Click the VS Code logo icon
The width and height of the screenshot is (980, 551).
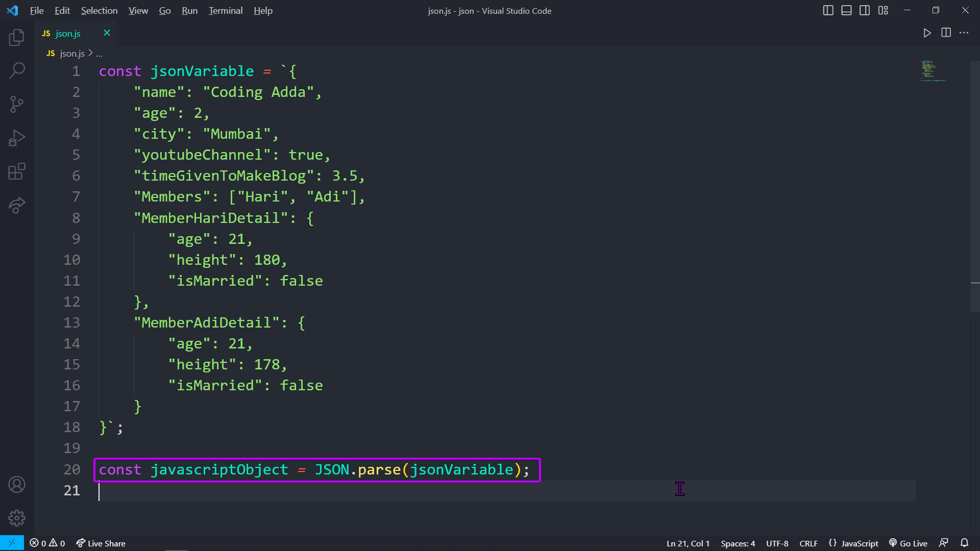tap(13, 10)
